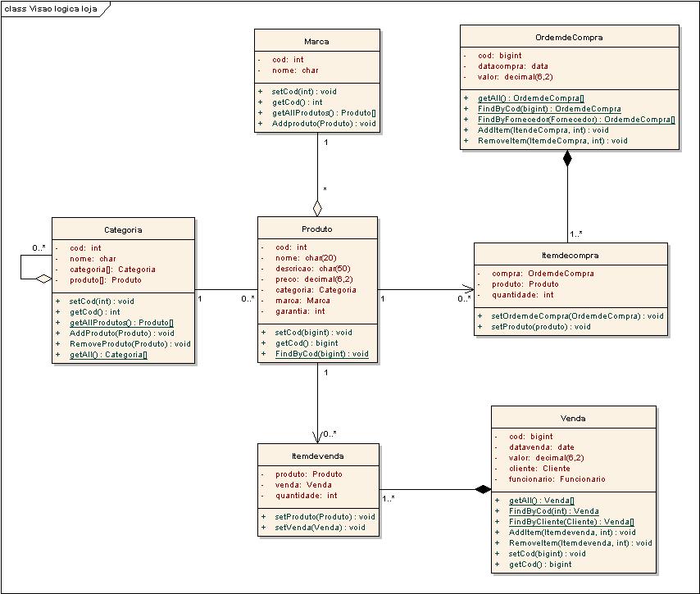This screenshot has height=594, width=700.
Task: Click the Produto class header
Action: 317,229
